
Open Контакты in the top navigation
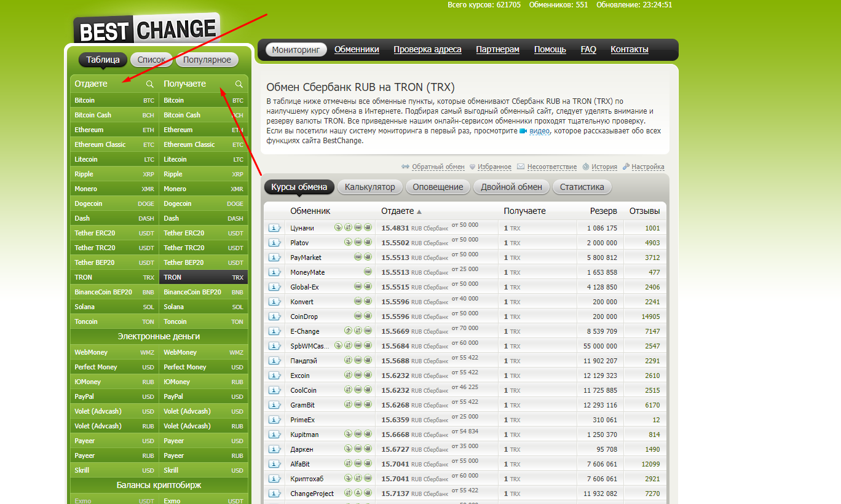(630, 50)
